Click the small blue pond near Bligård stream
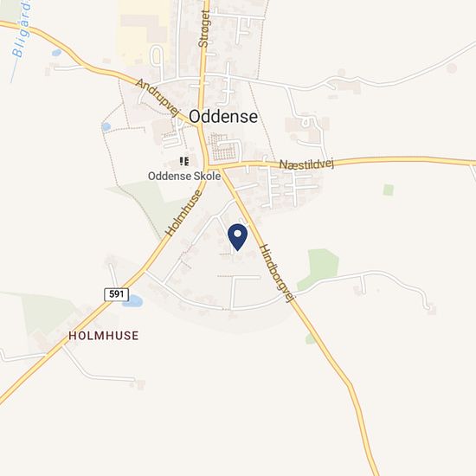The image size is (476, 476). [x=56, y=53]
